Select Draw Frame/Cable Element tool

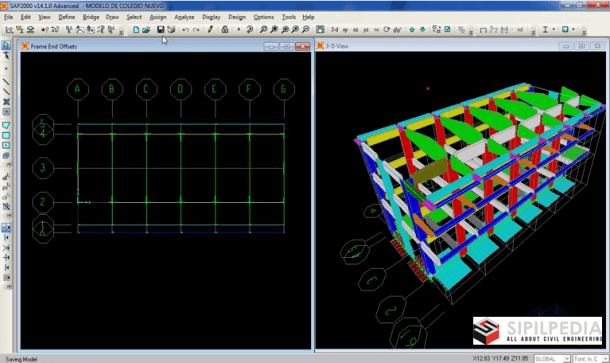(6, 82)
